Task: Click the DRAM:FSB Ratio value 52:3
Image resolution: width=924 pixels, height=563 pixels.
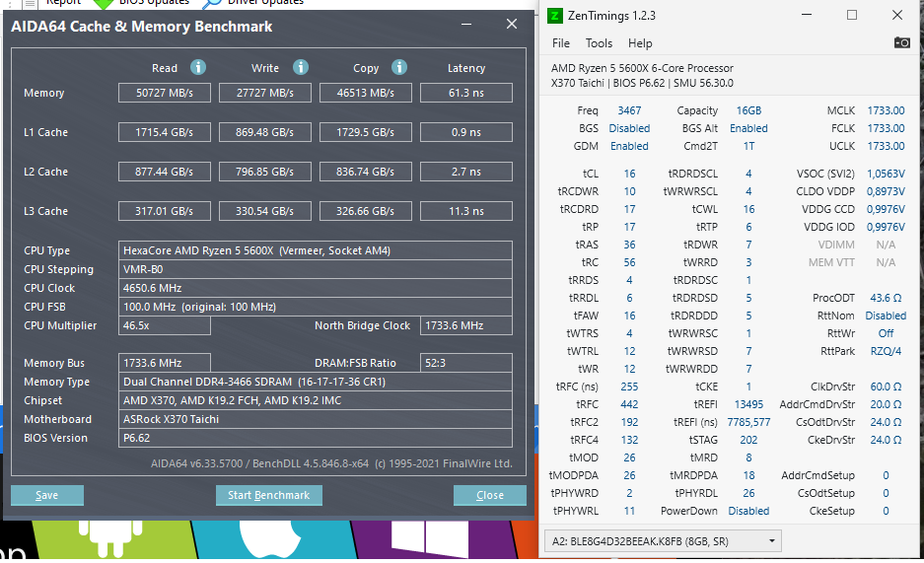Action: (466, 363)
